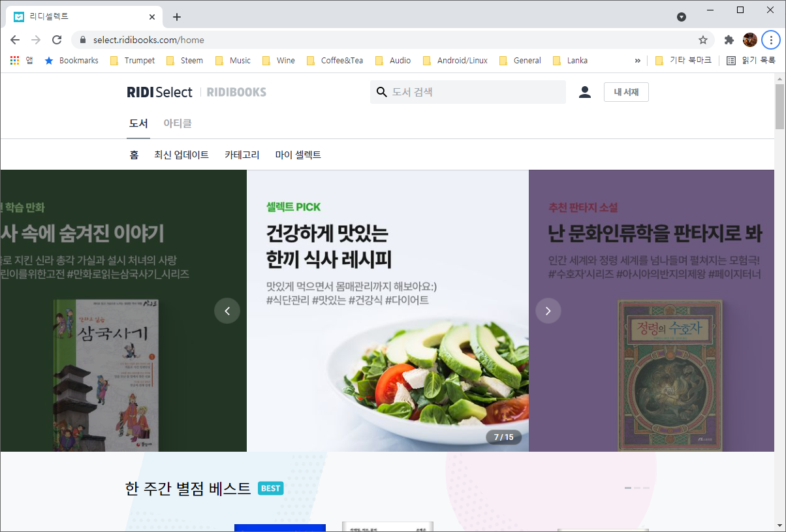
Task: Click the BEST badge
Action: point(271,488)
